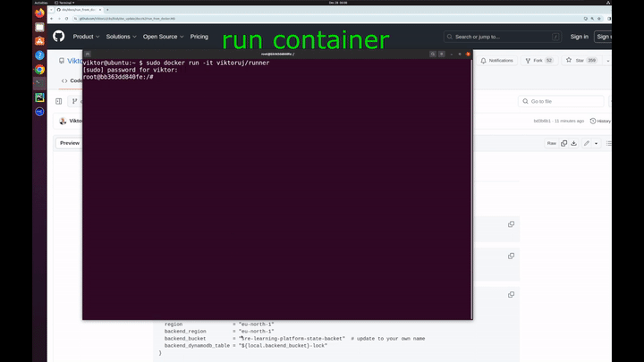Image resolution: width=644 pixels, height=362 pixels.
Task: Focus the Go to file field
Action: click(x=561, y=101)
